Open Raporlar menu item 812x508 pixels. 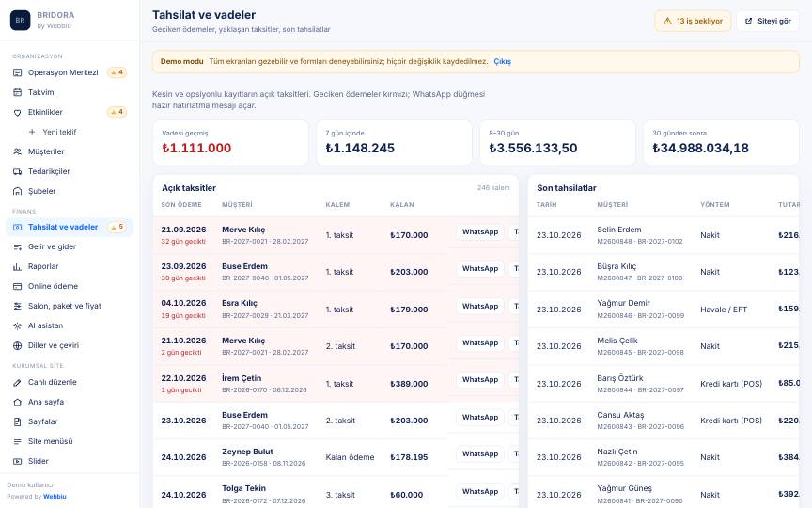point(70,266)
